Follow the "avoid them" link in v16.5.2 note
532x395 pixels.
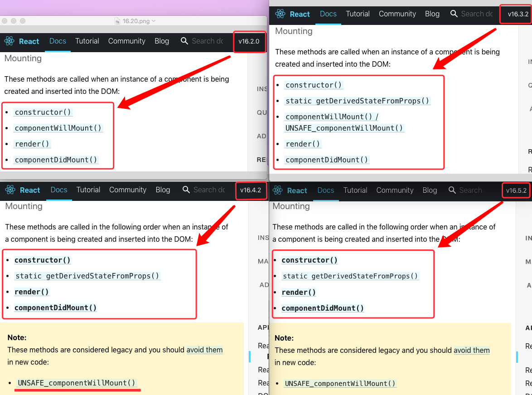click(471, 350)
